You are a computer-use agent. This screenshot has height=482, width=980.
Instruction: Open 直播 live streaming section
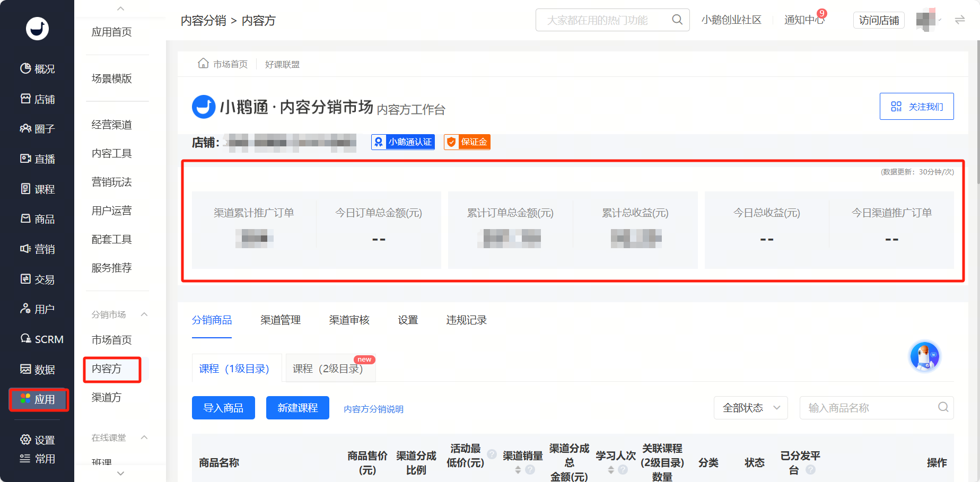click(x=37, y=159)
